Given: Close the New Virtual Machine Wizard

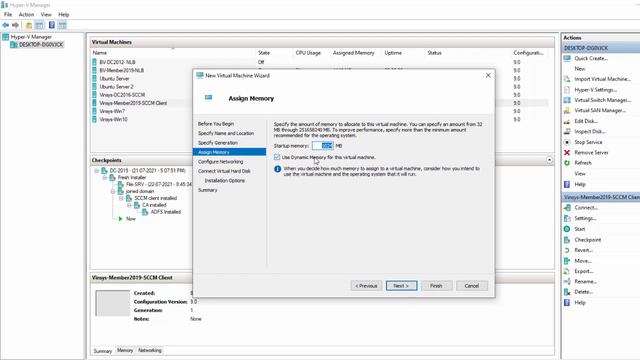Looking at the screenshot, I should pos(488,76).
